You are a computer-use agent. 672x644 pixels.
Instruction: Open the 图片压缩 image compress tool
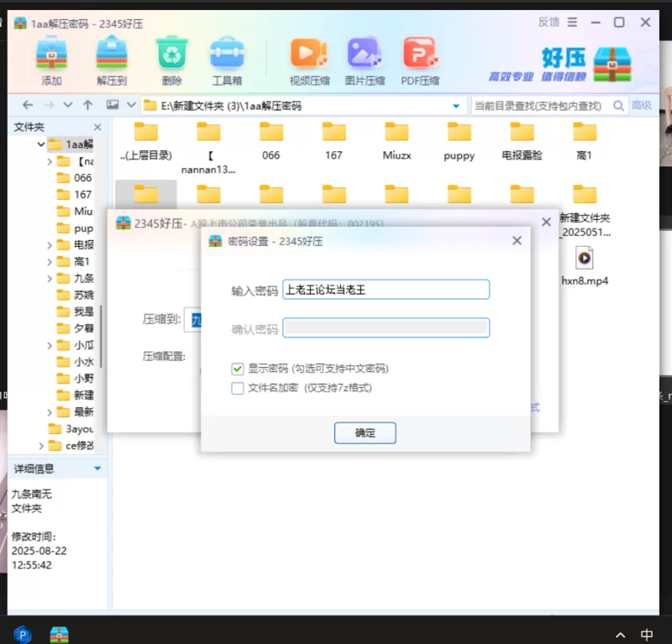[365, 55]
